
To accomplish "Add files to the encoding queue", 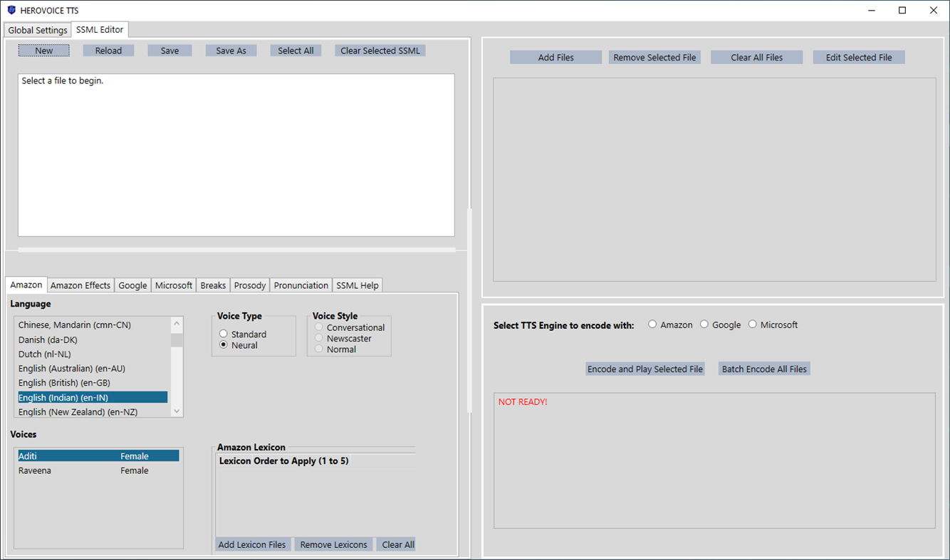I will 555,56.
